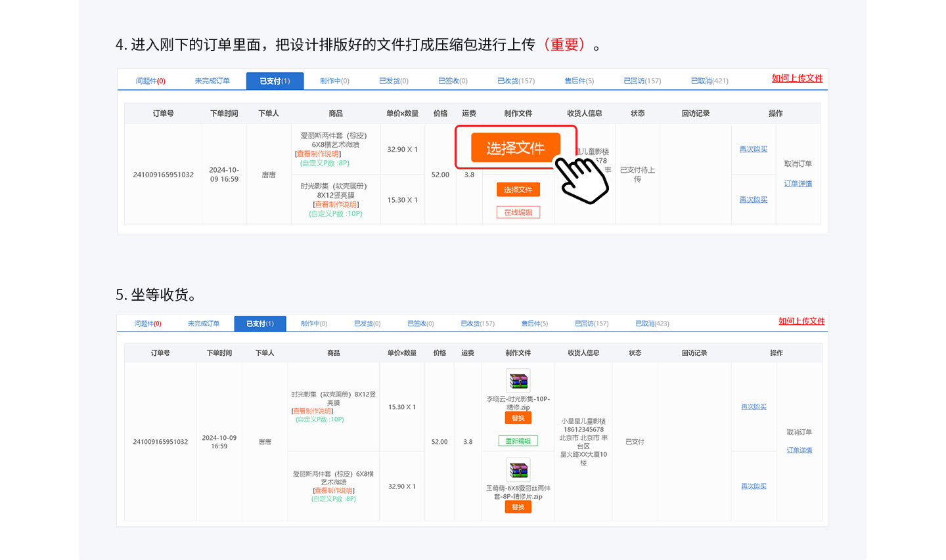Viewport: 946px width, 560px height.
Task: Select order number 241009165951032 in step 5 table
Action: pos(160,442)
